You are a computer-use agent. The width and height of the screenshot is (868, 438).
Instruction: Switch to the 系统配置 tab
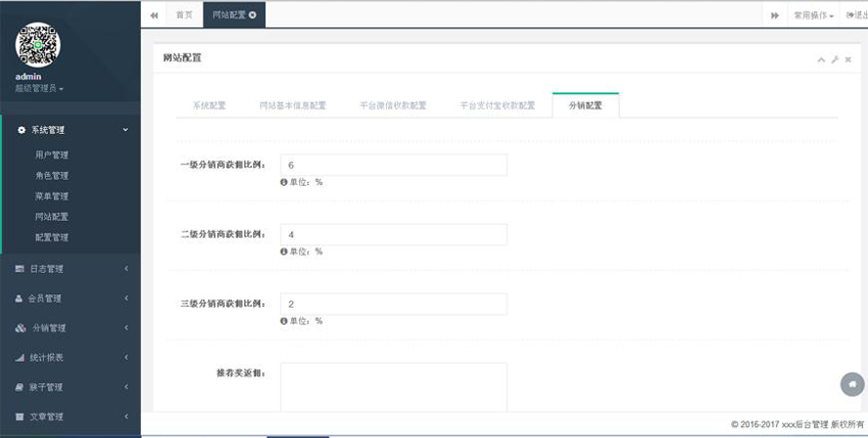[209, 106]
